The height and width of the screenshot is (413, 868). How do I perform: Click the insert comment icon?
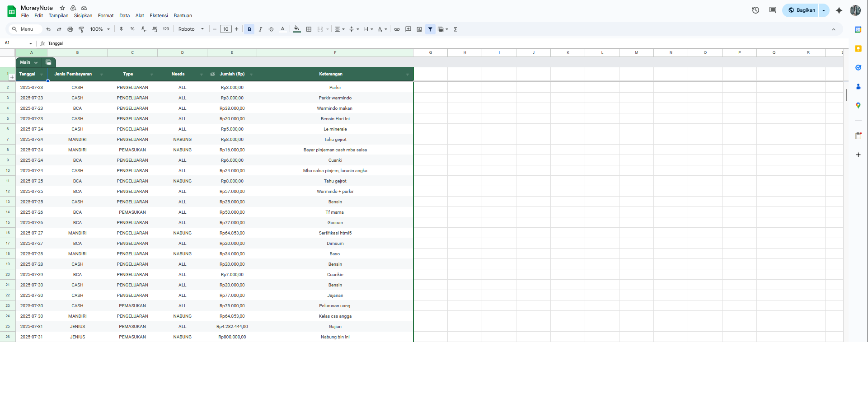408,29
